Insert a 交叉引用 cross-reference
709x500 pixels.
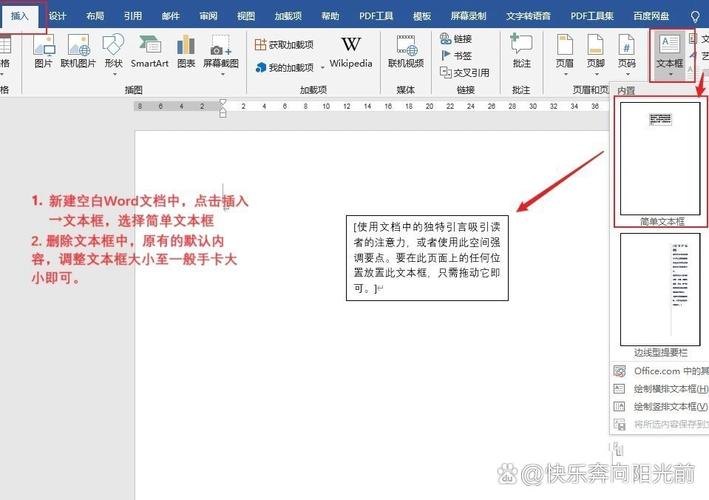point(465,72)
